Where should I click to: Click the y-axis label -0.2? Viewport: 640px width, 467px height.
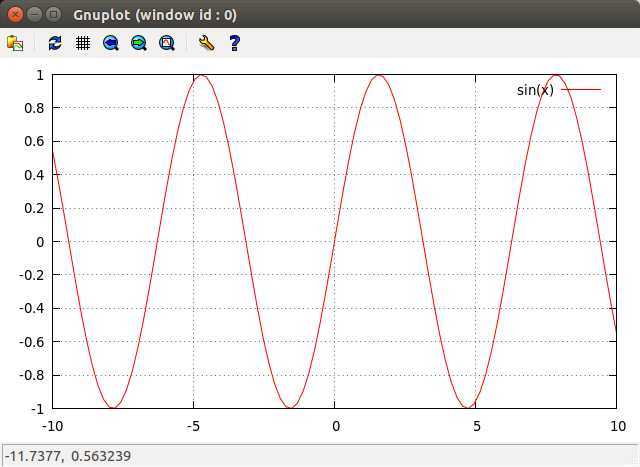tap(31, 275)
